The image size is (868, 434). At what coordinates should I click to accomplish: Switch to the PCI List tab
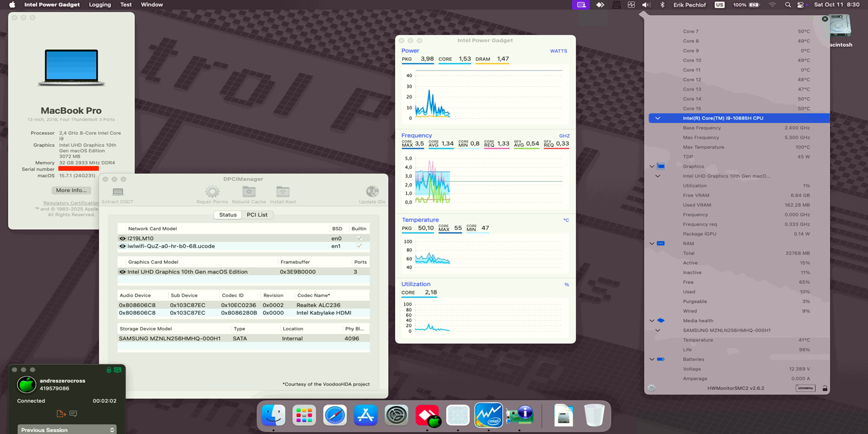pos(258,215)
